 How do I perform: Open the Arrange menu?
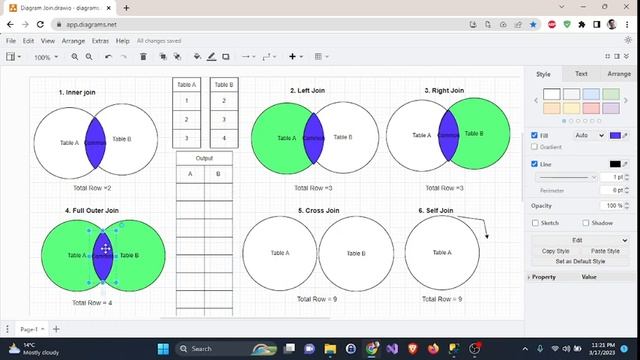click(73, 41)
